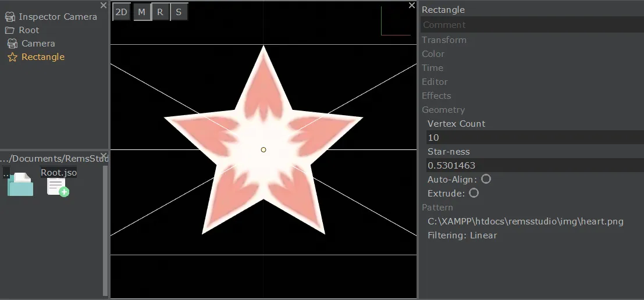Viewport: 644px width, 300px height.
Task: Expand the Time section
Action: coord(432,67)
